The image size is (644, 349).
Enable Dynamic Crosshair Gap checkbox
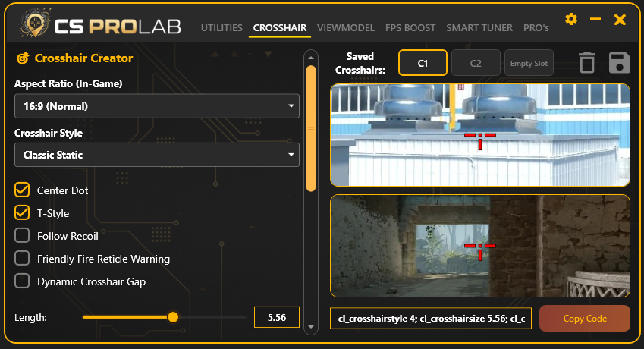coord(22,281)
